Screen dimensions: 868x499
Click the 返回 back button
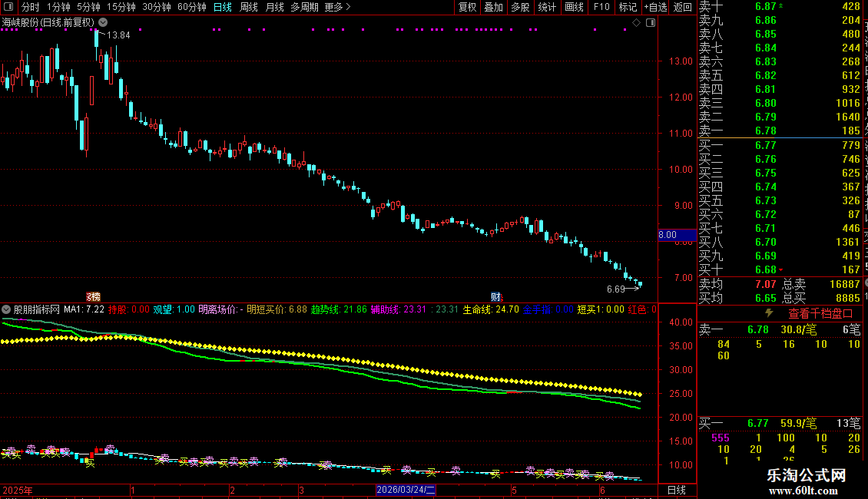(x=683, y=7)
